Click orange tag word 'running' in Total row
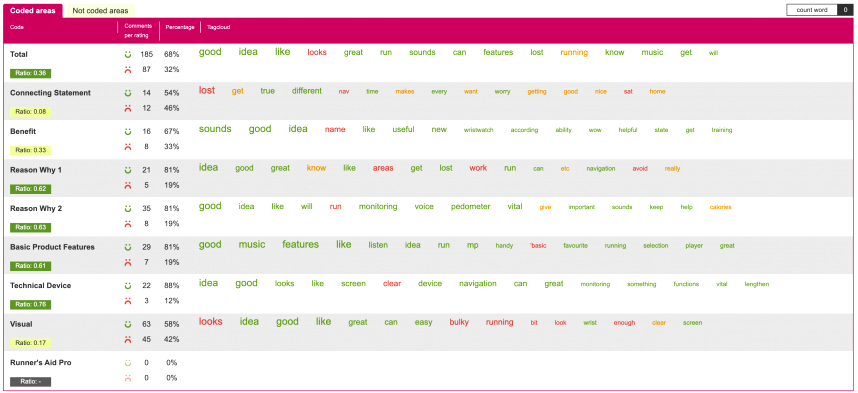Screen dimensions: 858x393 tap(574, 53)
